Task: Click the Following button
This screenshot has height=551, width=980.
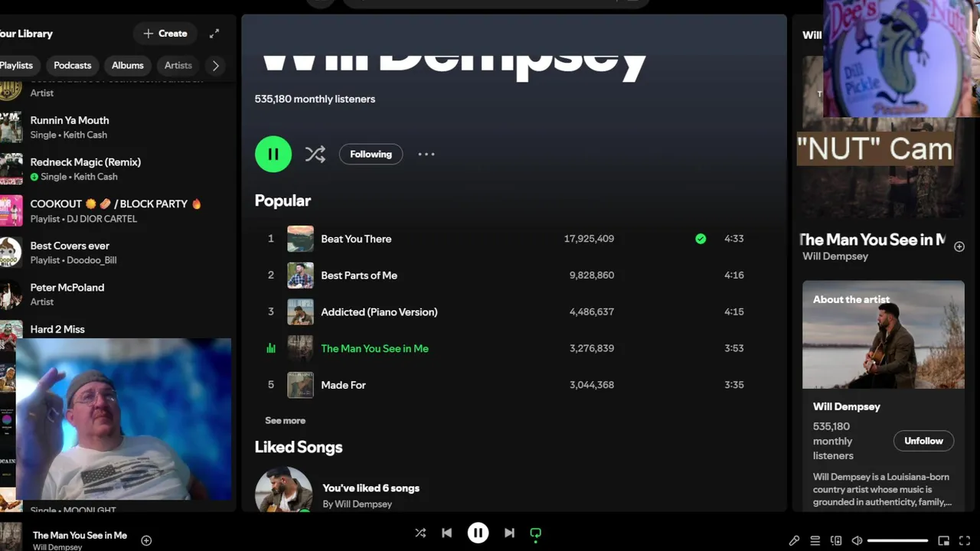Action: 371,154
